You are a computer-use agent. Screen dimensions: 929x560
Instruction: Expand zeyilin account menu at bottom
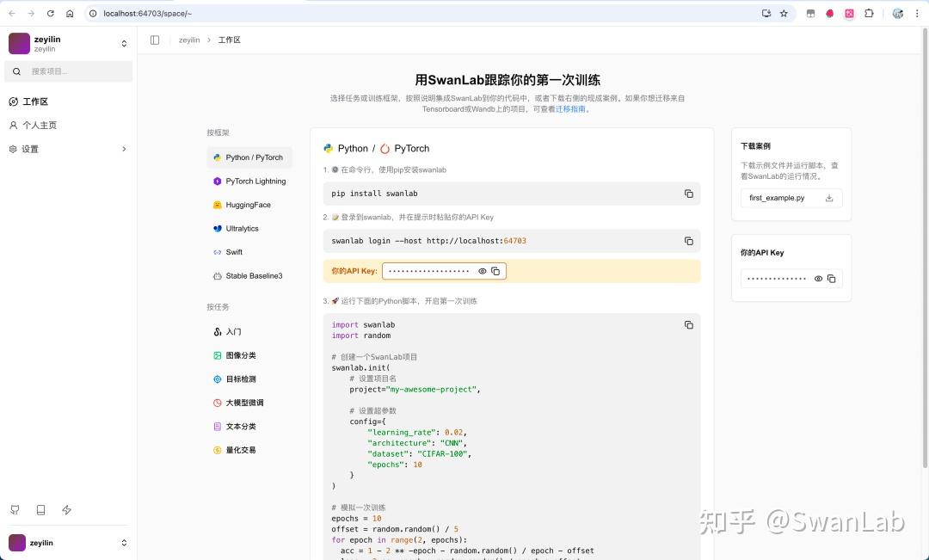click(124, 543)
